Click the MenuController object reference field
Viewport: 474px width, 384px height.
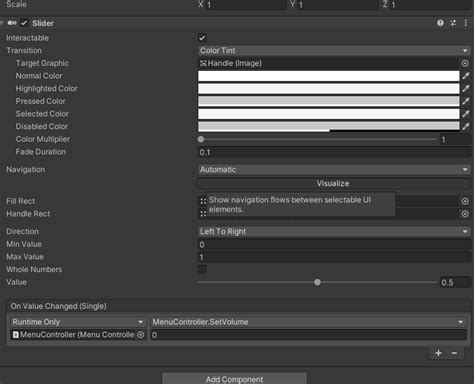(x=77, y=335)
